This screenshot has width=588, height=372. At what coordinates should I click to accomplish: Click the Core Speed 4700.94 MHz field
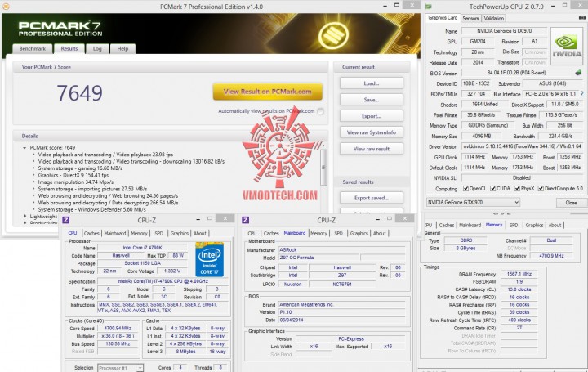point(118,328)
